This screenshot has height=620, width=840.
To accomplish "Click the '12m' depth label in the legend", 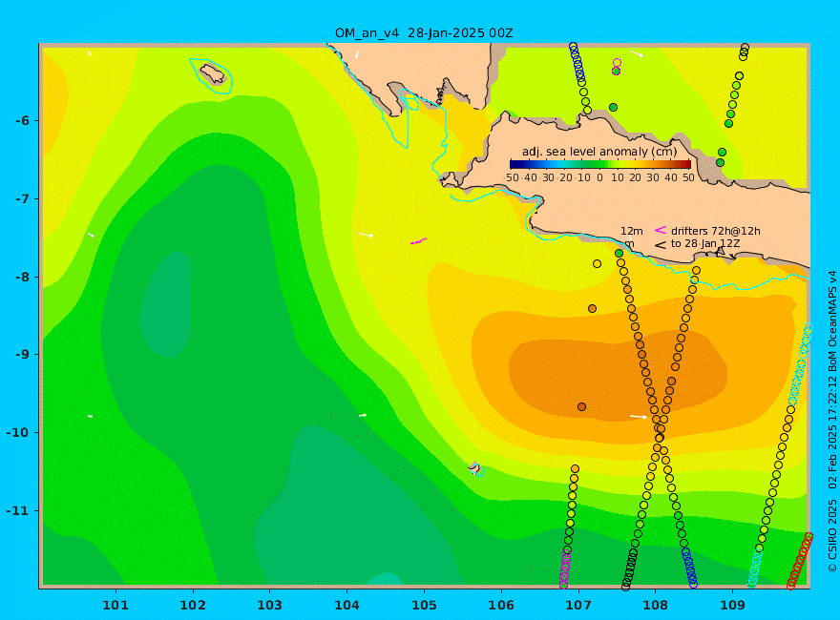I will click(632, 231).
